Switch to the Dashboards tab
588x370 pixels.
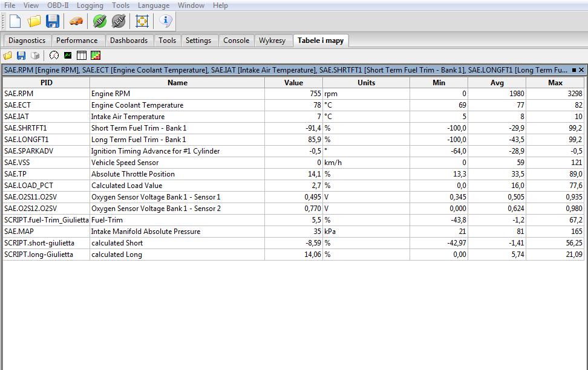(129, 41)
